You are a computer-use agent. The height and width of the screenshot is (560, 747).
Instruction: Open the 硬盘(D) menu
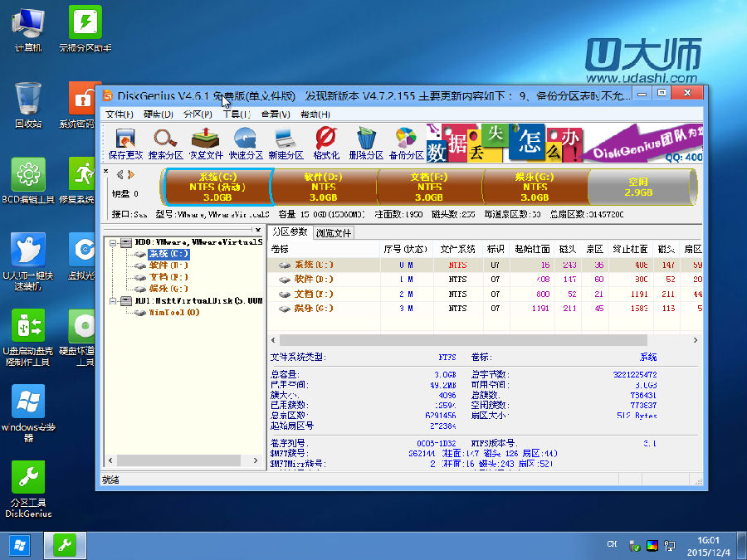(159, 114)
